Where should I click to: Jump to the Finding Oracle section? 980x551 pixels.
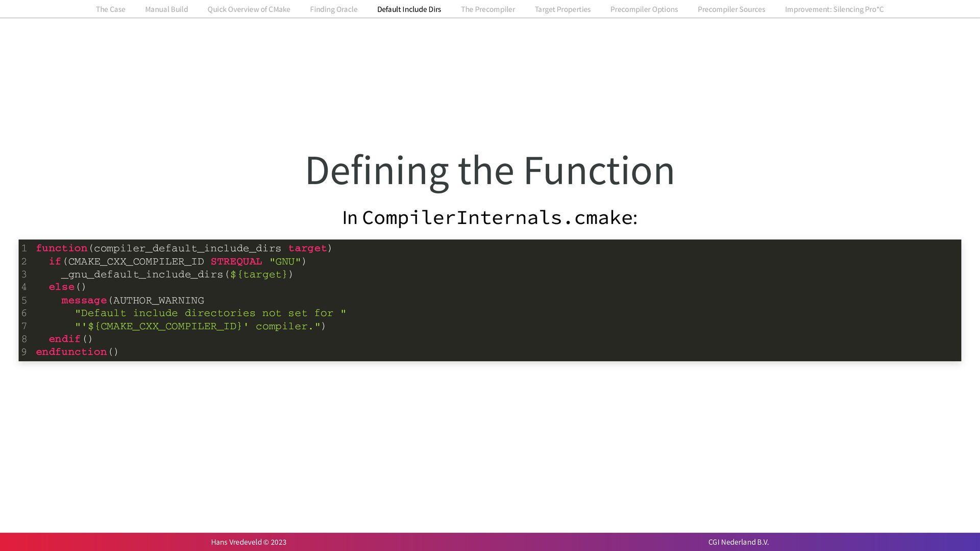click(333, 9)
